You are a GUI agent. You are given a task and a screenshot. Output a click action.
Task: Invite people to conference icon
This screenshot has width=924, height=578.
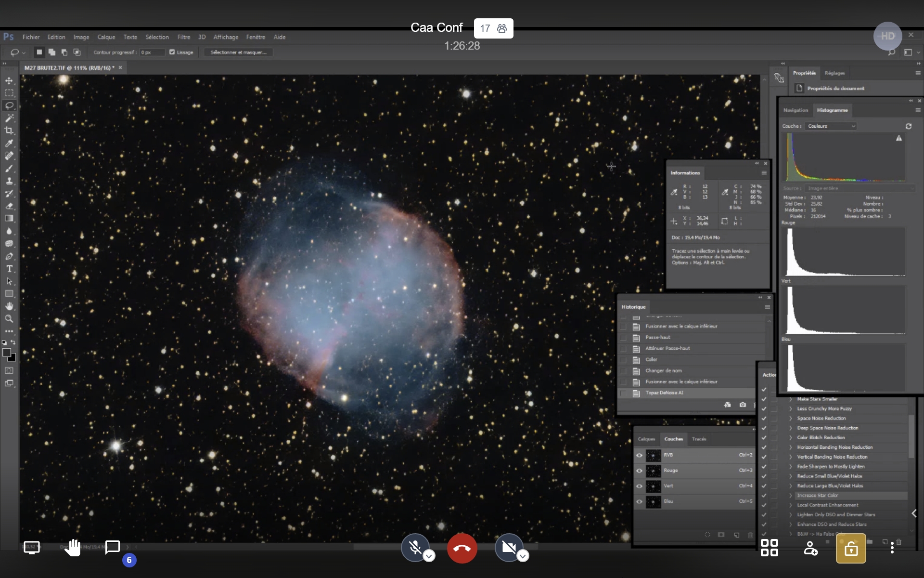click(810, 548)
